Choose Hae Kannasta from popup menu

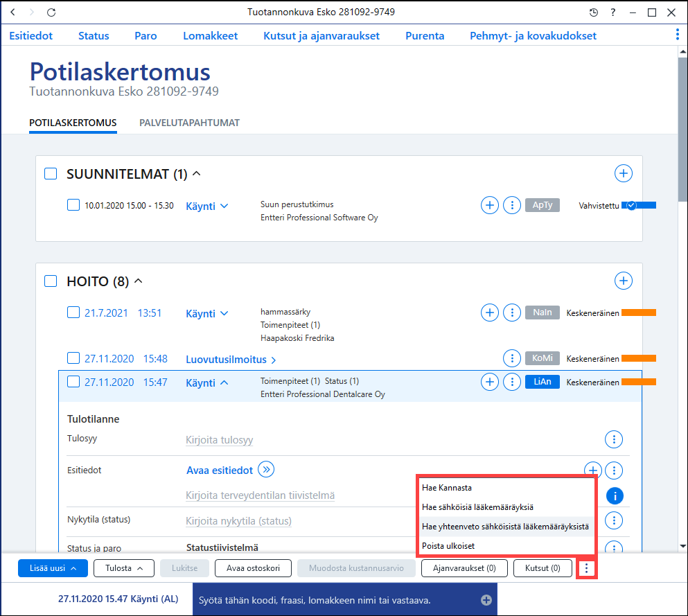point(506,487)
